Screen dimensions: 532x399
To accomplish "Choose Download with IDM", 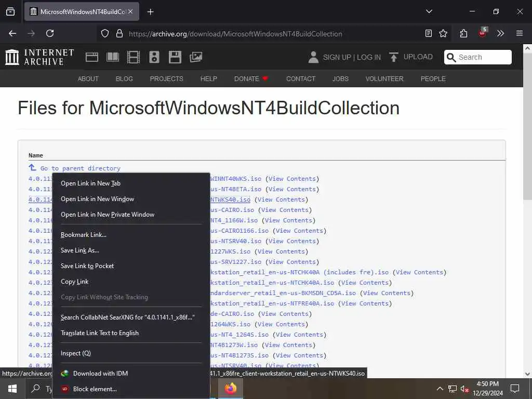I will point(131,373).
